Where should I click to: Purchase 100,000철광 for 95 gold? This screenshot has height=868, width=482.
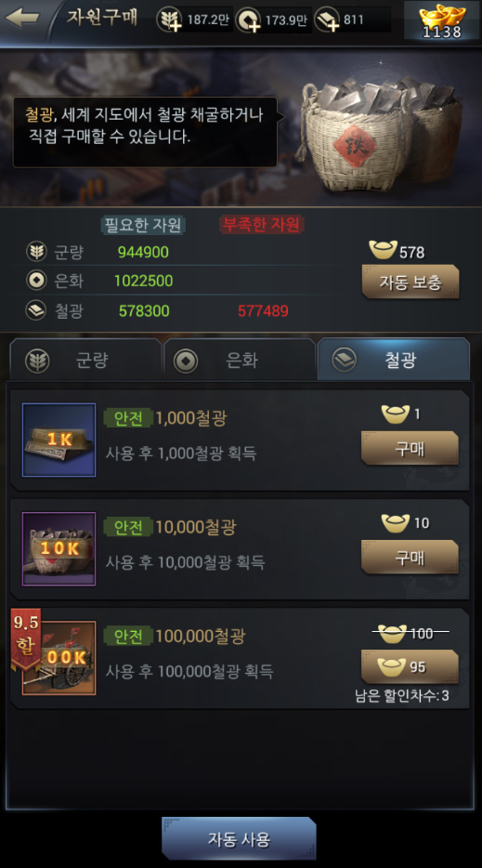pos(410,666)
